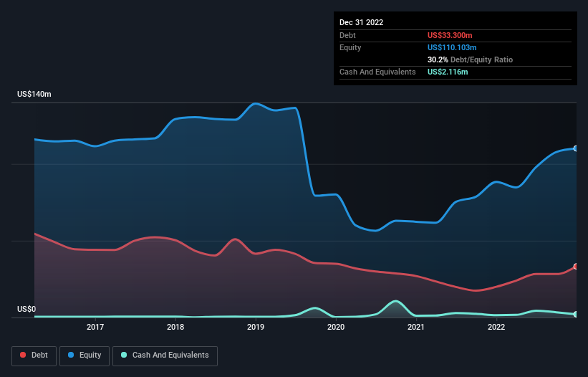588x377 pixels.
Task: Click the Equity label in tooltip
Action: [350, 47]
